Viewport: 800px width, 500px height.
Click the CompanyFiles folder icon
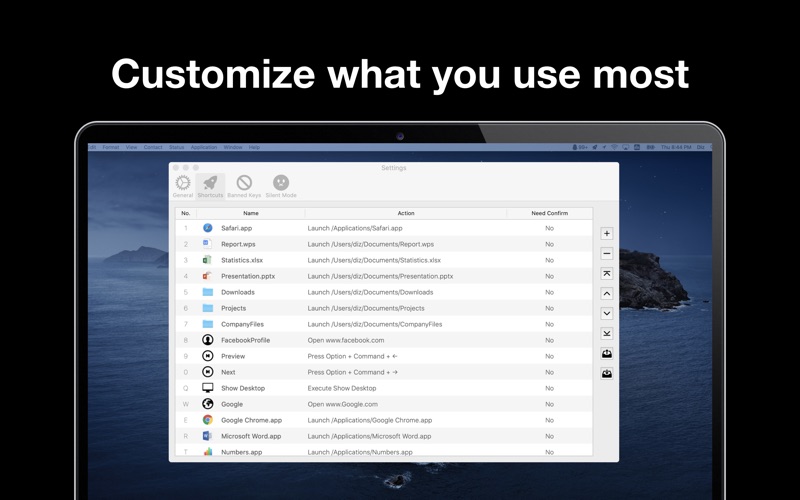[x=208, y=324]
